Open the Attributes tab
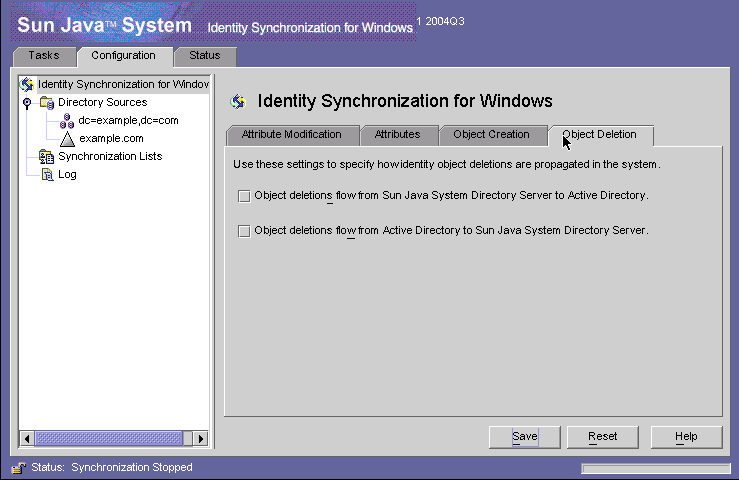The image size is (739, 480). coord(397,135)
